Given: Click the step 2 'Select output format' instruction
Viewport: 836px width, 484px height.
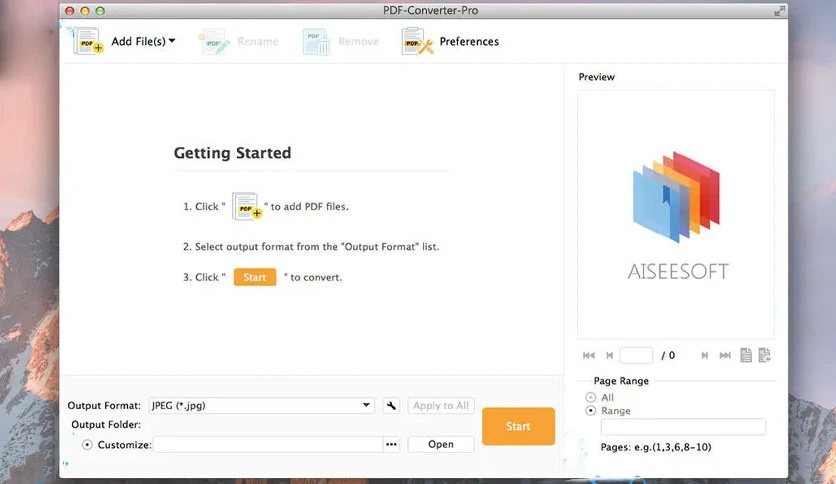Looking at the screenshot, I should [x=311, y=247].
